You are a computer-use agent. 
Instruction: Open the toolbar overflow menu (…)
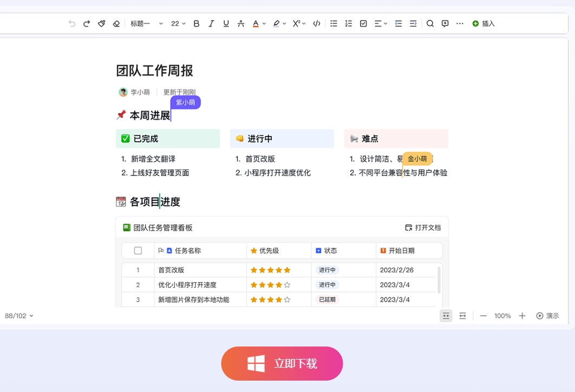460,23
